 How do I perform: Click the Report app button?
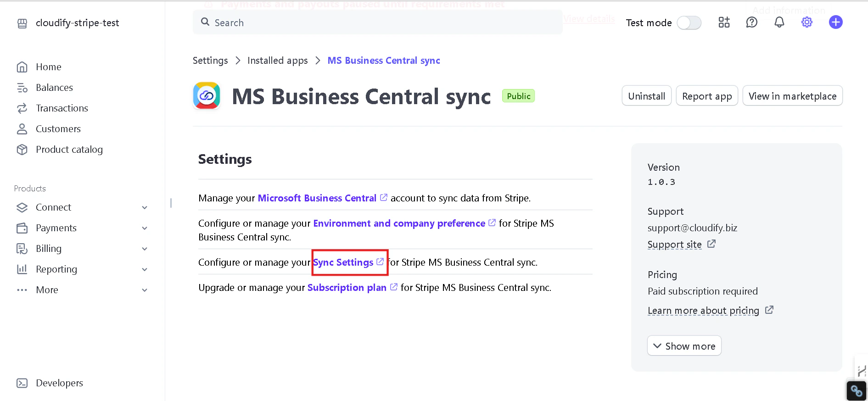(707, 96)
